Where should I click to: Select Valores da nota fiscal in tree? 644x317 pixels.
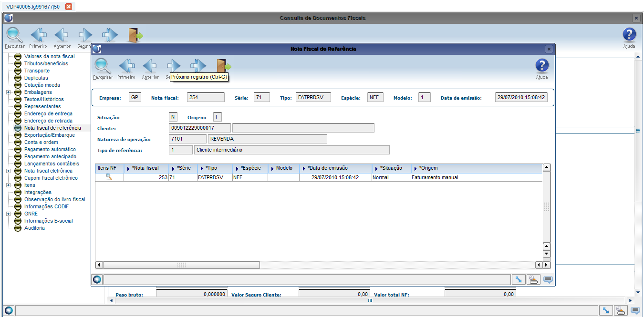coord(49,56)
